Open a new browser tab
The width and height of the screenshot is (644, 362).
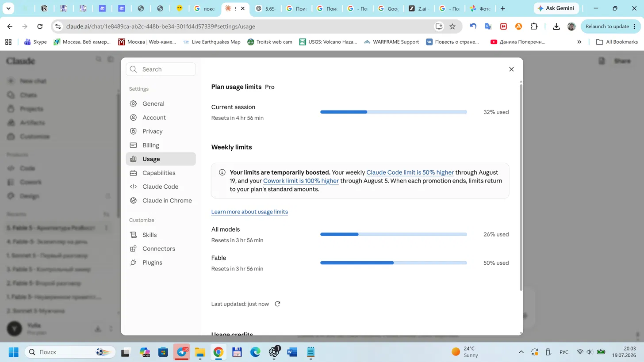[502, 8]
